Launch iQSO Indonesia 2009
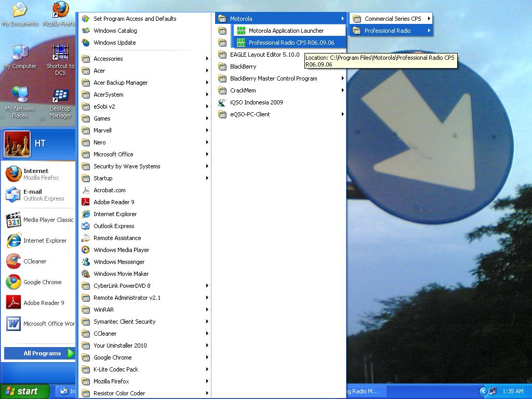This screenshot has height=399, width=532. (x=281, y=102)
